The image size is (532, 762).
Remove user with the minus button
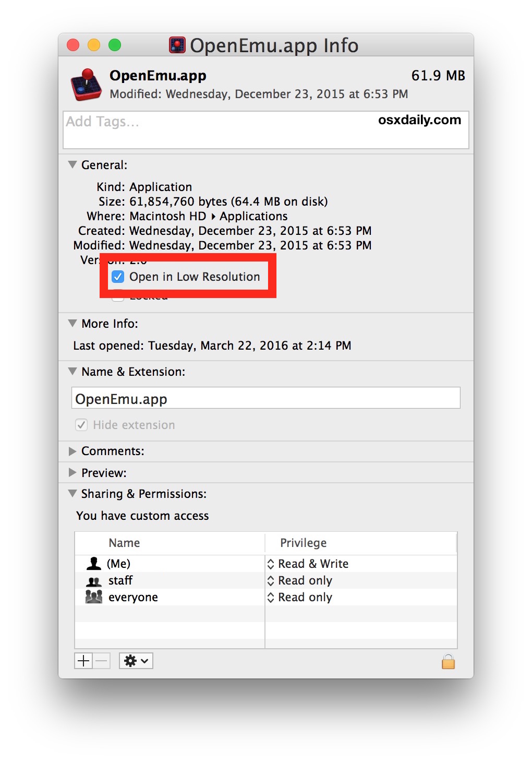(x=102, y=661)
